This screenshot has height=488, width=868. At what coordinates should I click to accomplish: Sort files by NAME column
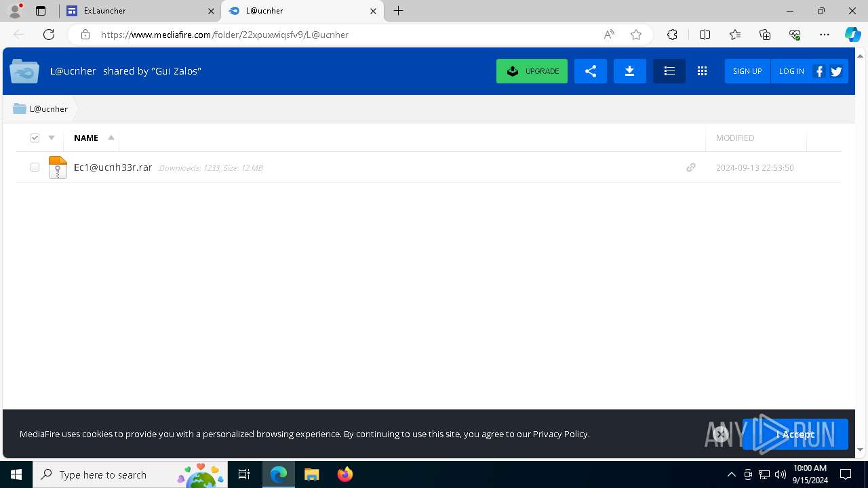pyautogui.click(x=86, y=138)
